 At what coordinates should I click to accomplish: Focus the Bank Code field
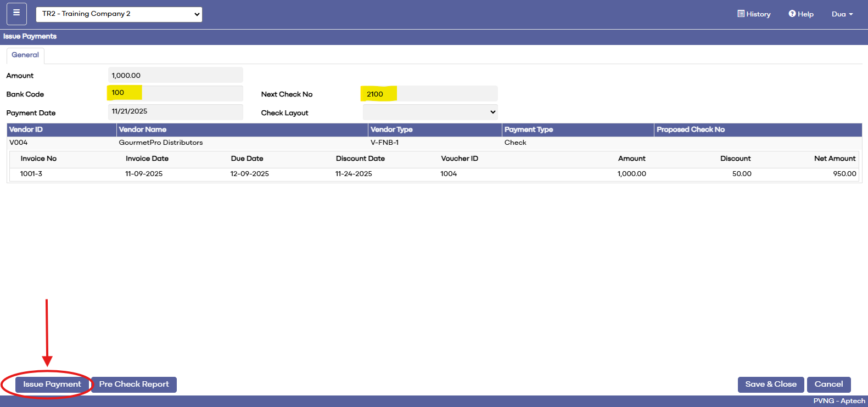[176, 93]
